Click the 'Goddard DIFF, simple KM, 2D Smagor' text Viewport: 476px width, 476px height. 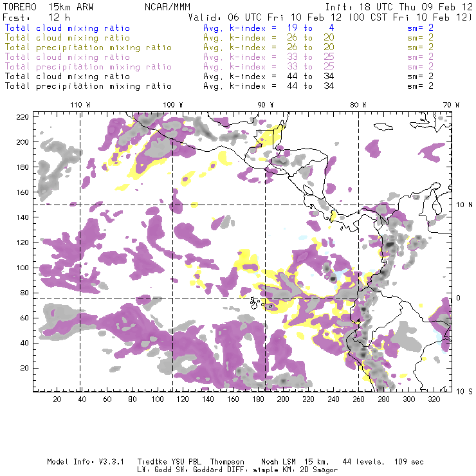point(265,470)
